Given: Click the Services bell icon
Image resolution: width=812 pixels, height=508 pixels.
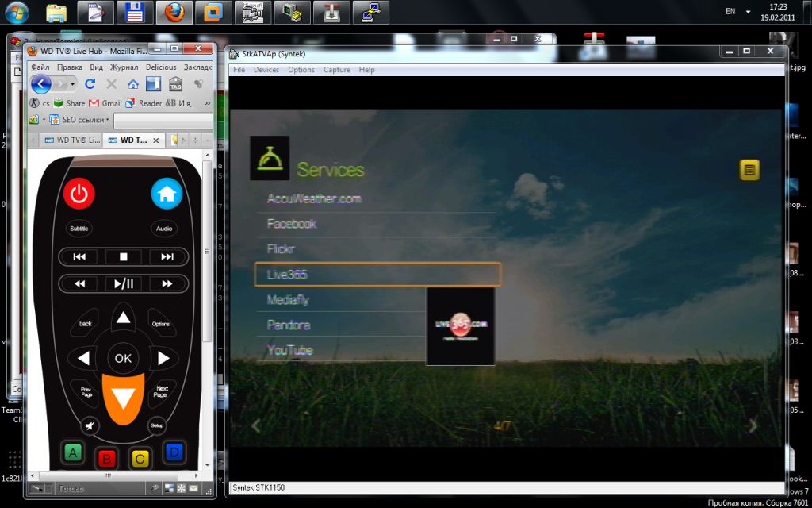Looking at the screenshot, I should click(x=270, y=158).
